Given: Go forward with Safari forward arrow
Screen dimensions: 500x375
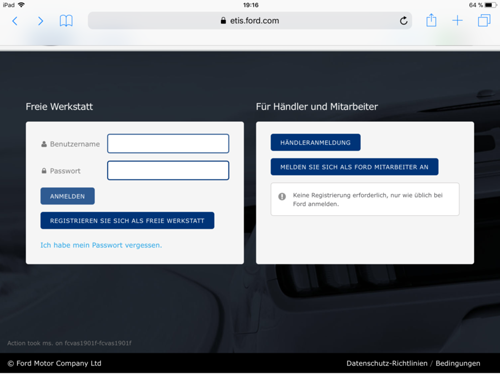Looking at the screenshot, I should click(x=40, y=21).
